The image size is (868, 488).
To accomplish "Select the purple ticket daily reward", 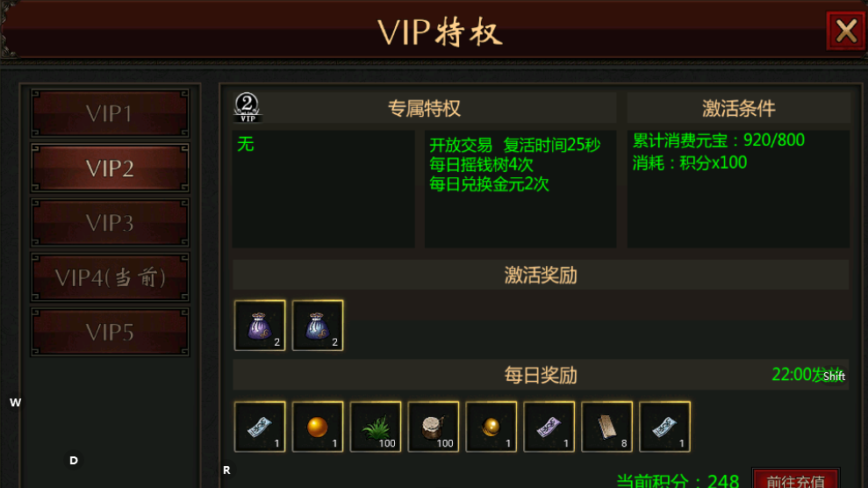I will (x=549, y=427).
